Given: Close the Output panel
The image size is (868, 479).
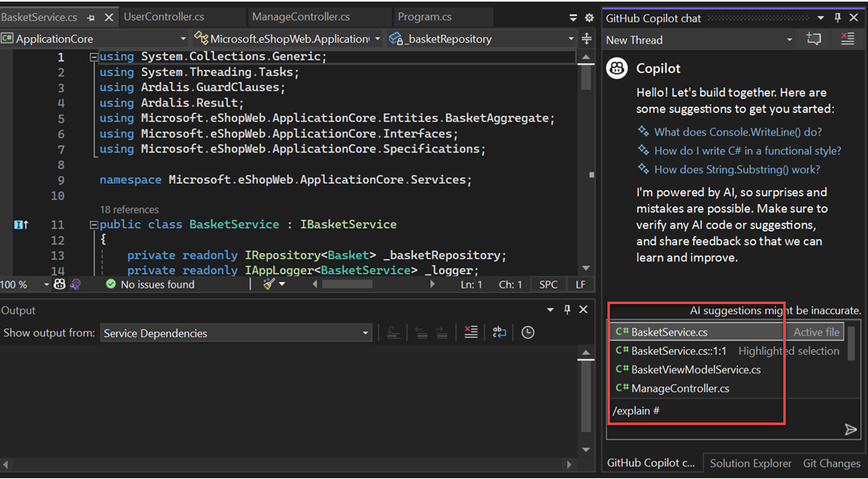Looking at the screenshot, I should (x=583, y=310).
